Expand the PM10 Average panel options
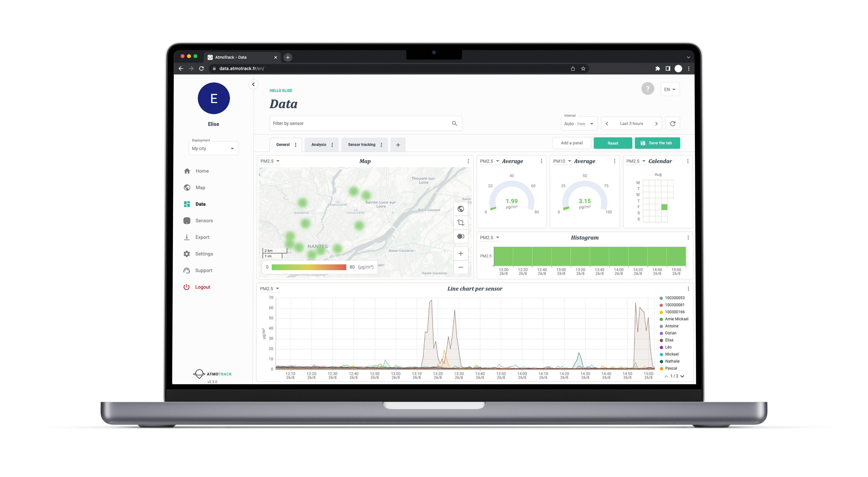Image resolution: width=868 pixels, height=477 pixels. pyautogui.click(x=614, y=161)
